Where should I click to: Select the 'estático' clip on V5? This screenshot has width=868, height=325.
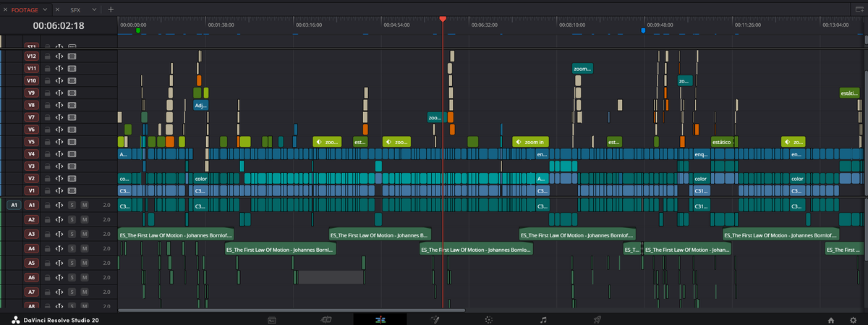[723, 142]
